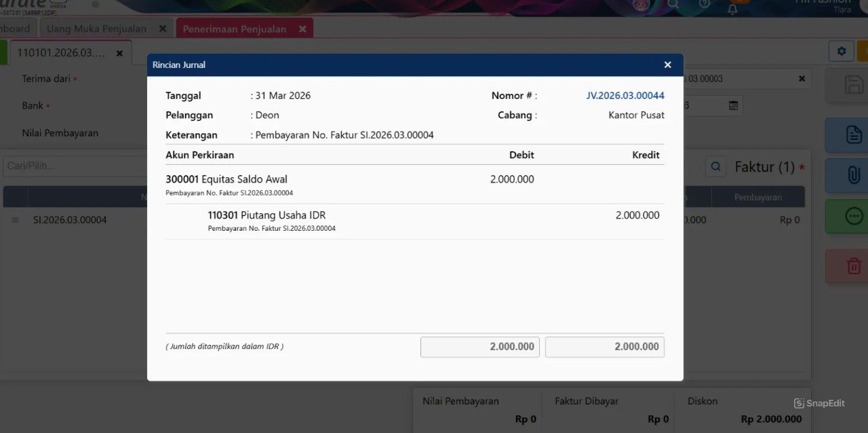Open the document page icon in sidebar
868x433 pixels.
(x=853, y=134)
